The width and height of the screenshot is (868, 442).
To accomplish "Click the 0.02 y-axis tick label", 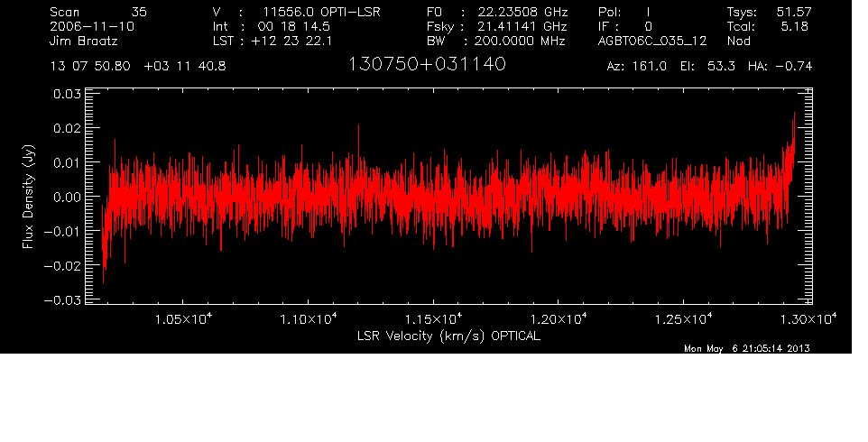I will point(67,128).
